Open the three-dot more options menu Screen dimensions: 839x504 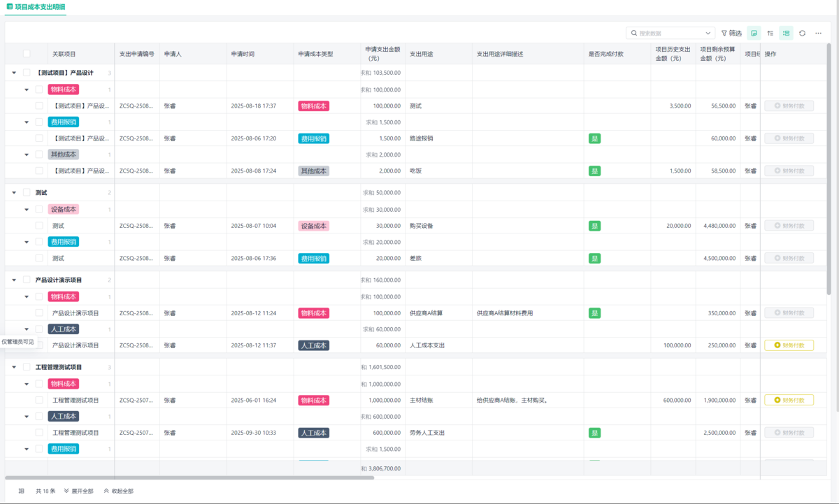[819, 33]
